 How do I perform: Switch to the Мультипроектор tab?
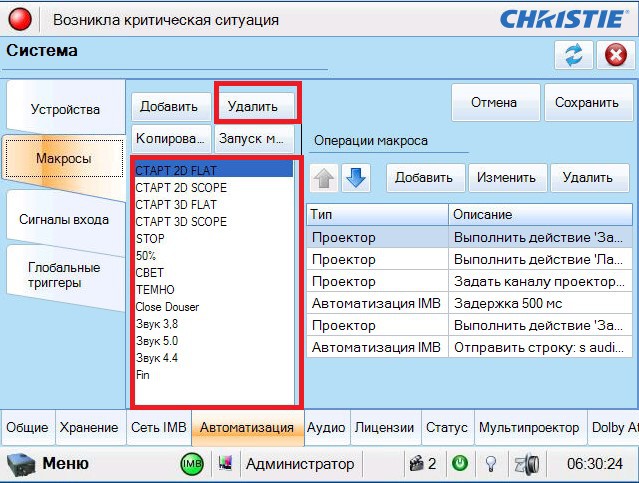pos(529,427)
